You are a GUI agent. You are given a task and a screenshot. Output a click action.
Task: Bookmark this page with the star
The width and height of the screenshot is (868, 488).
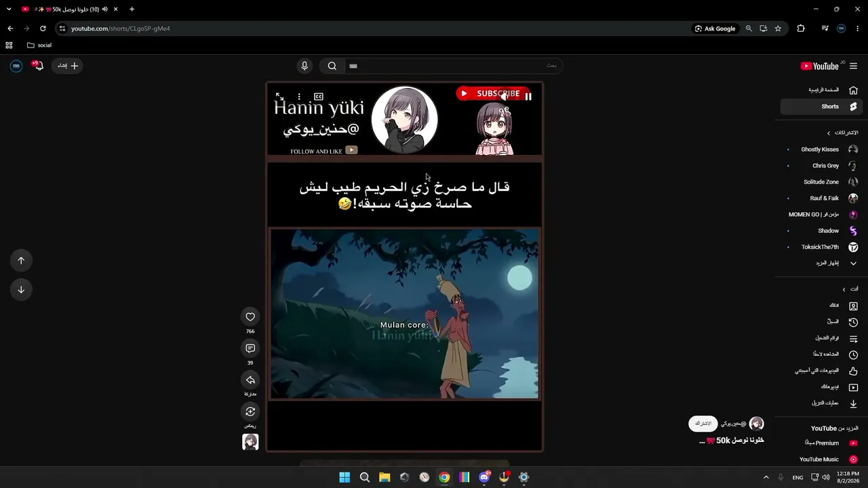tap(778, 28)
